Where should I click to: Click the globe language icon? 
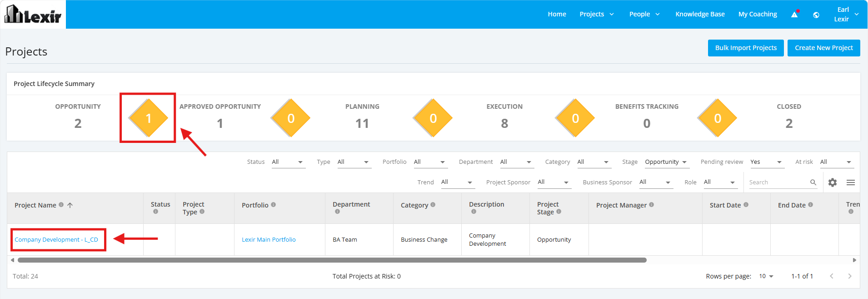(x=816, y=15)
